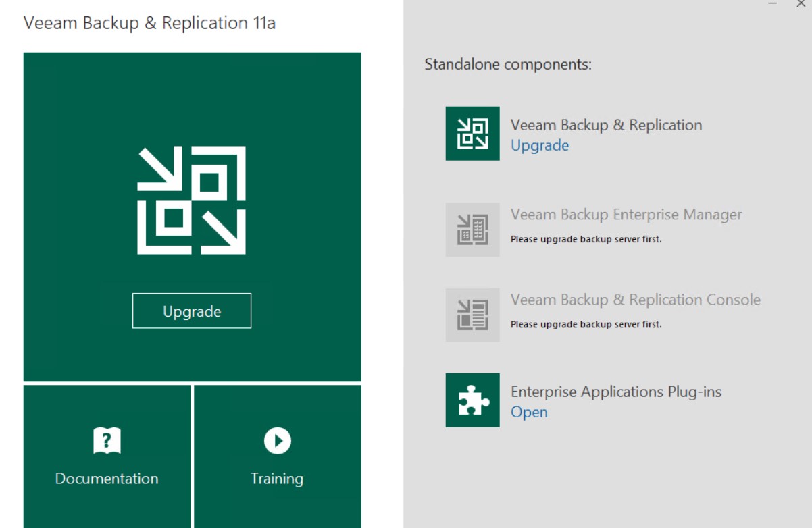Click the large Veeam arrows logo
Viewport: 812px width, 528px height.
point(192,200)
